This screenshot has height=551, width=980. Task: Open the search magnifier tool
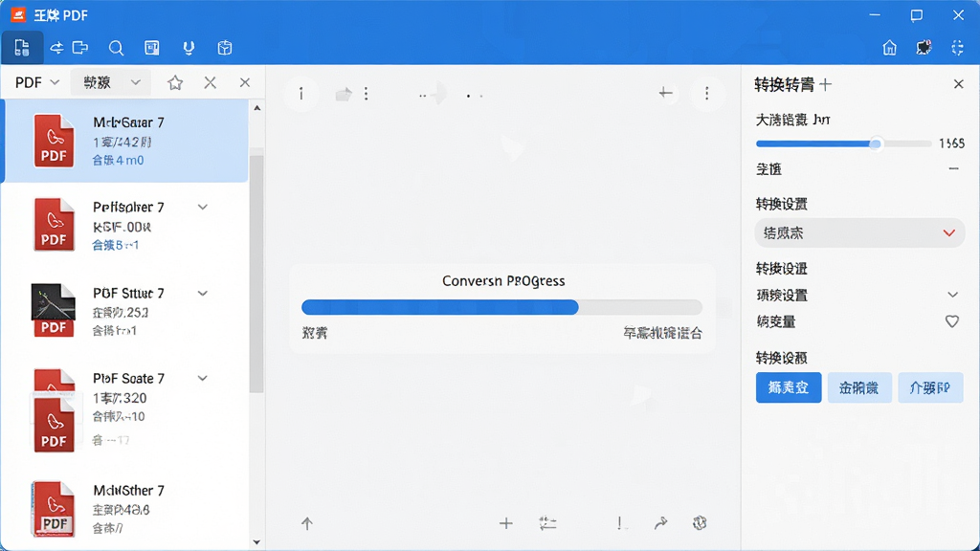(x=116, y=48)
